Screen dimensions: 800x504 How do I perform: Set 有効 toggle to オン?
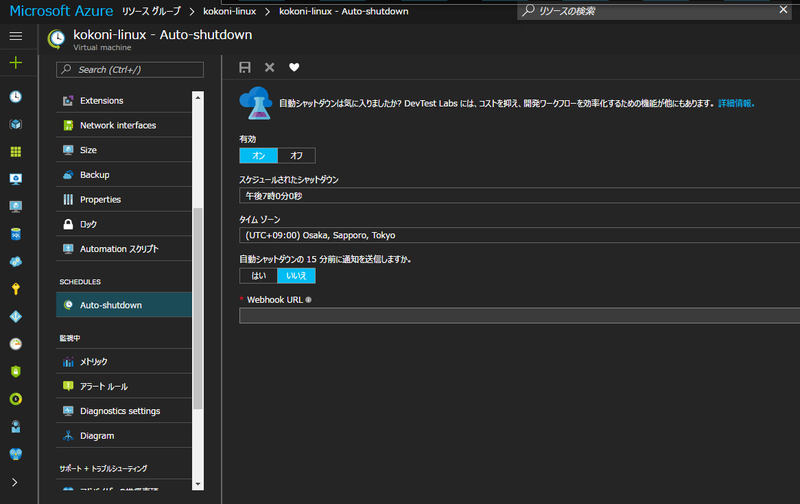(x=259, y=156)
